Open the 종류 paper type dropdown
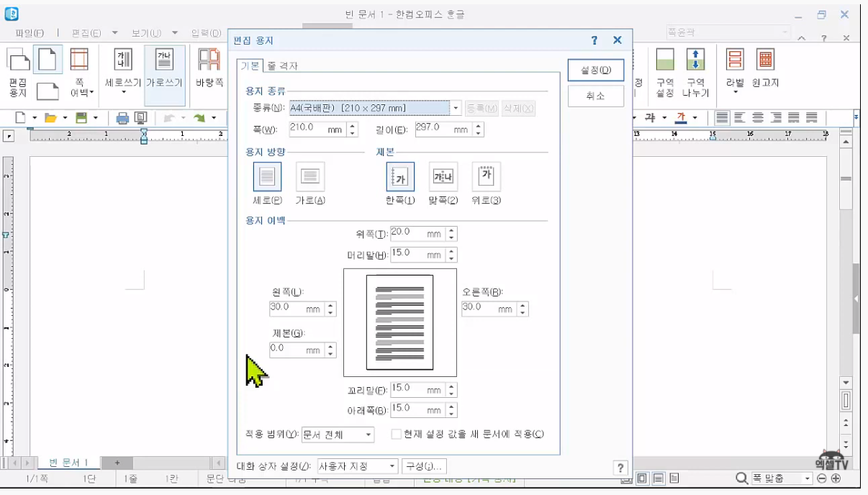 [456, 109]
